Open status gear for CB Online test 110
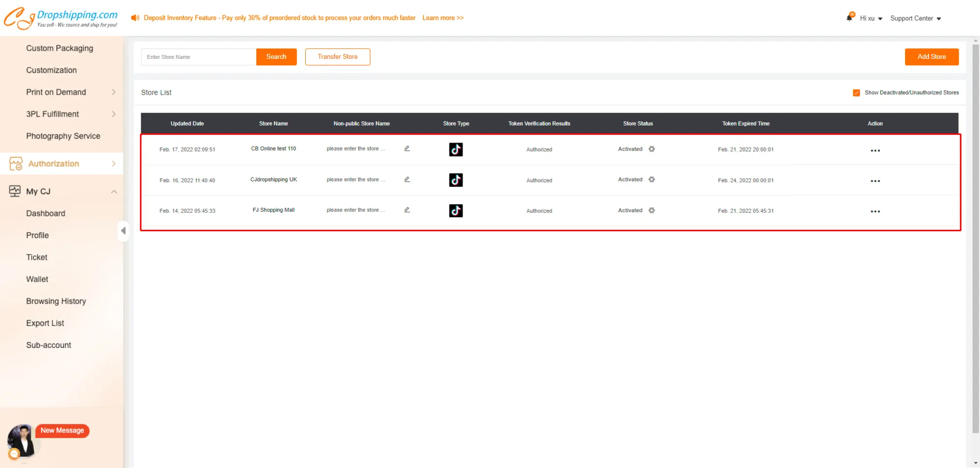Image resolution: width=980 pixels, height=468 pixels. pyautogui.click(x=652, y=149)
